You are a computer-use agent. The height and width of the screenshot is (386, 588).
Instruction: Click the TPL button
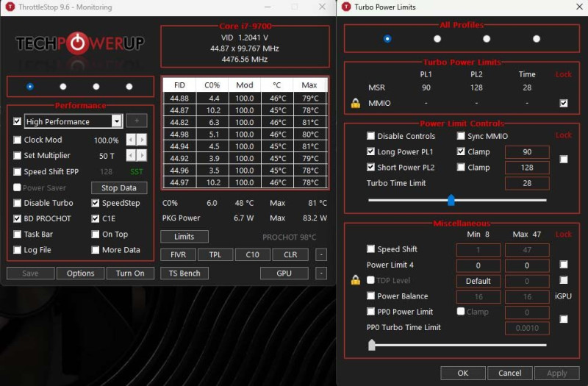click(215, 254)
